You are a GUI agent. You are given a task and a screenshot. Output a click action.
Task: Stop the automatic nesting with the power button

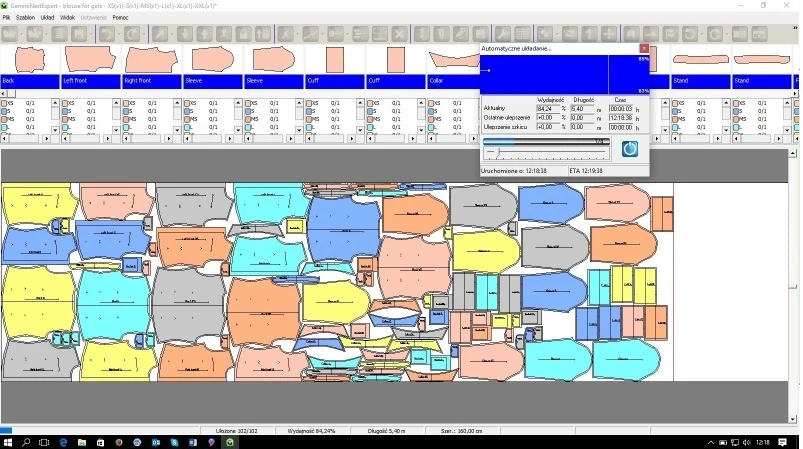click(x=630, y=148)
